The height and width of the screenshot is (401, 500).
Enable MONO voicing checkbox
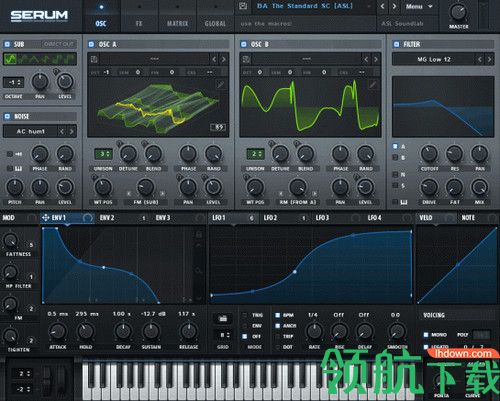pos(426,334)
